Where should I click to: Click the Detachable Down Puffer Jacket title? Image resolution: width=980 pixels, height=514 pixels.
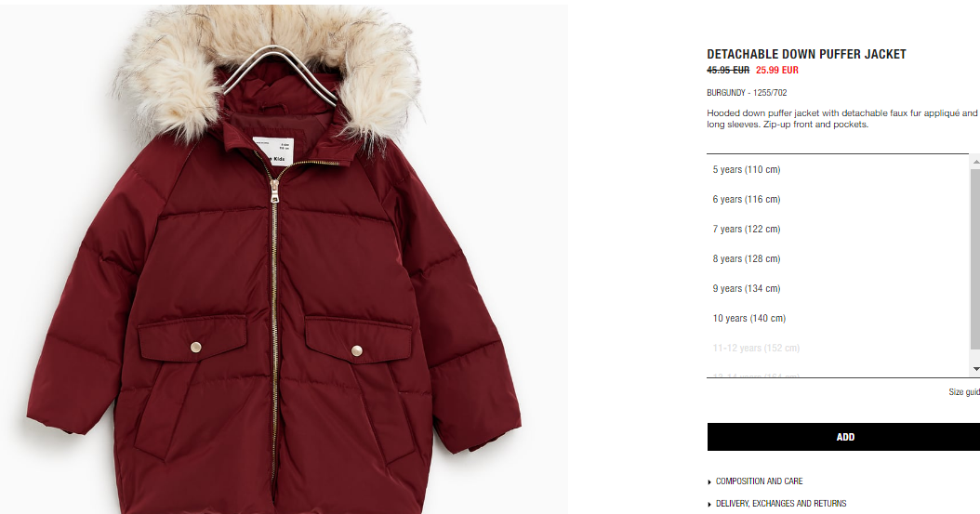pos(806,54)
